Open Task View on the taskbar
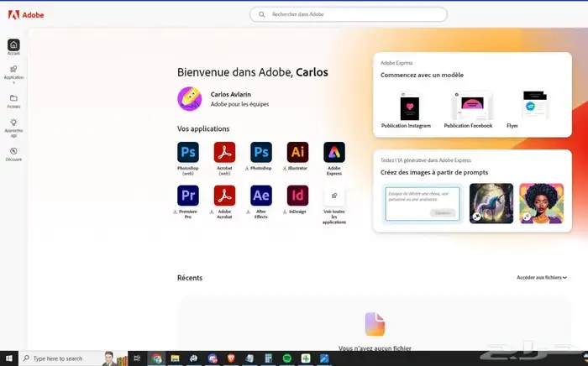588x366 pixels. coord(137,358)
